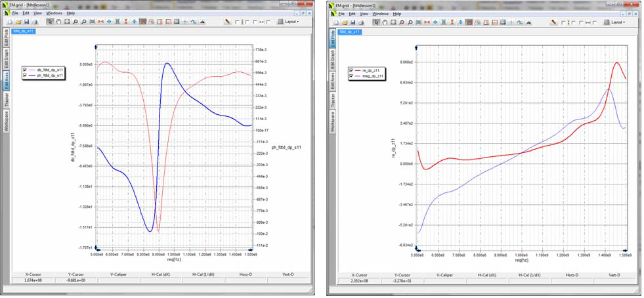Select the pencil tool in right window toolbar
This screenshot has width=644, height=298.
(553, 22)
